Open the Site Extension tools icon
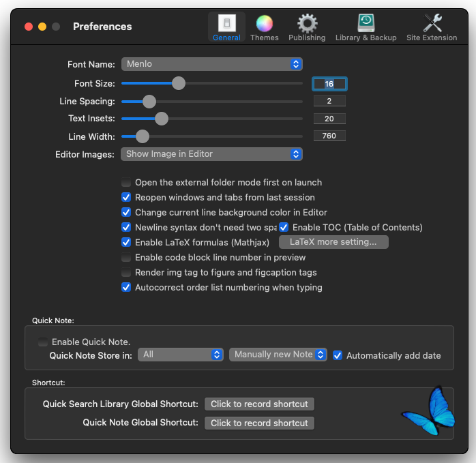This screenshot has width=476, height=463. point(432,23)
